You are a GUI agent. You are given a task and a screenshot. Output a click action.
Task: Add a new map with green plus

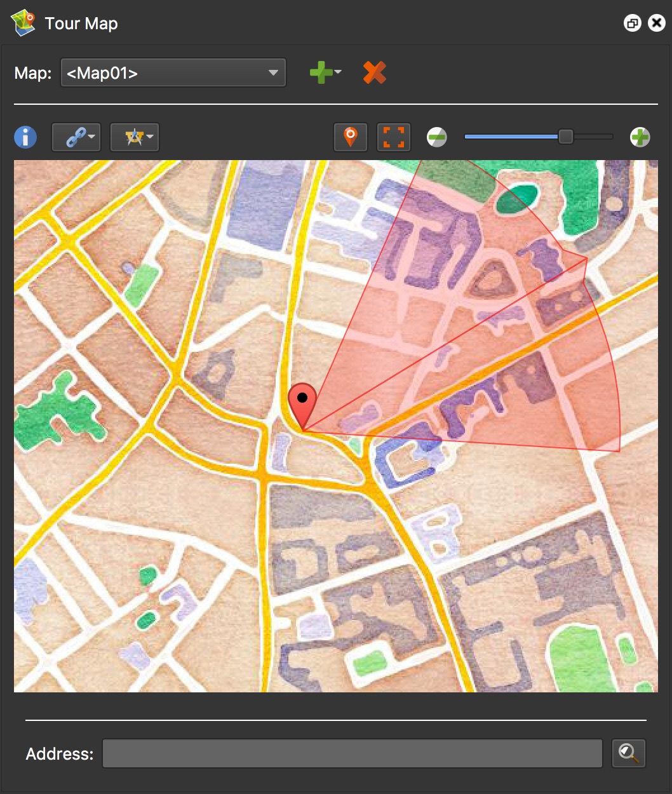(322, 72)
